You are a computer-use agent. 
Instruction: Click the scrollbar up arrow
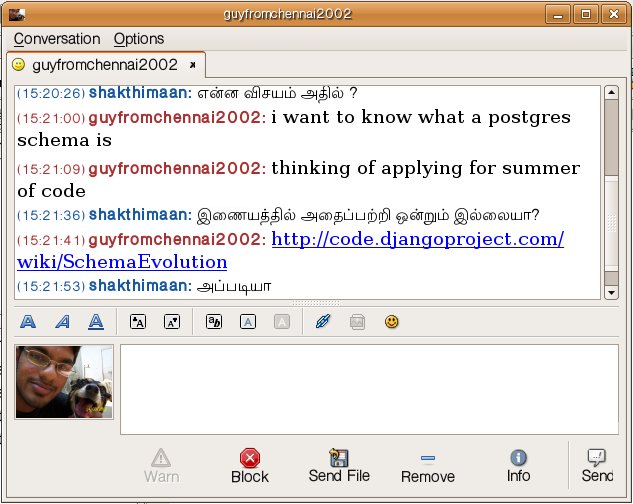click(x=611, y=92)
